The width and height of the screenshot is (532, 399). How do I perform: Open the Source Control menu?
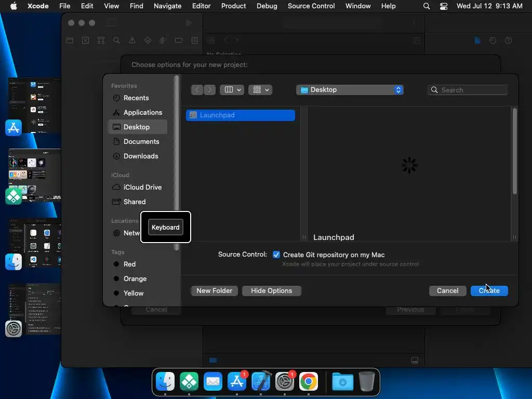coord(311,6)
